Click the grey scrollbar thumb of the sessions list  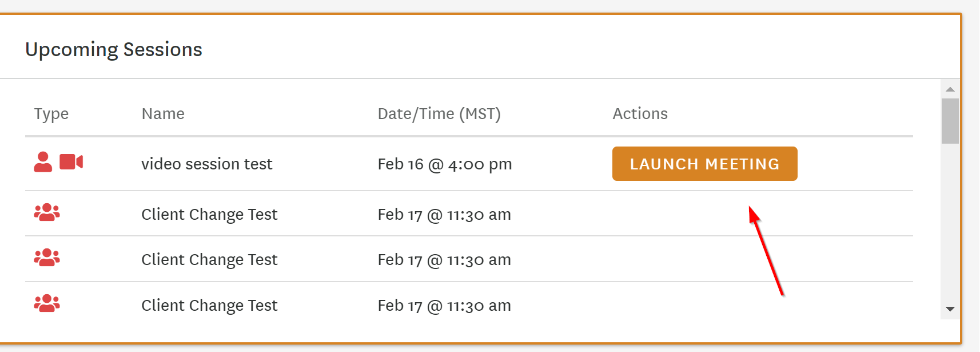point(950,121)
